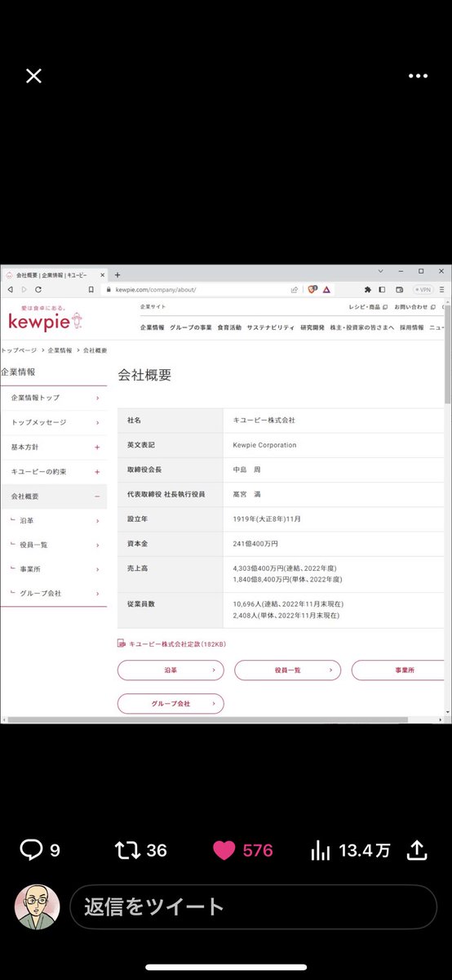Screen dimensions: 452x980
Task: Tap the retweet arrows icon
Action: point(127,850)
